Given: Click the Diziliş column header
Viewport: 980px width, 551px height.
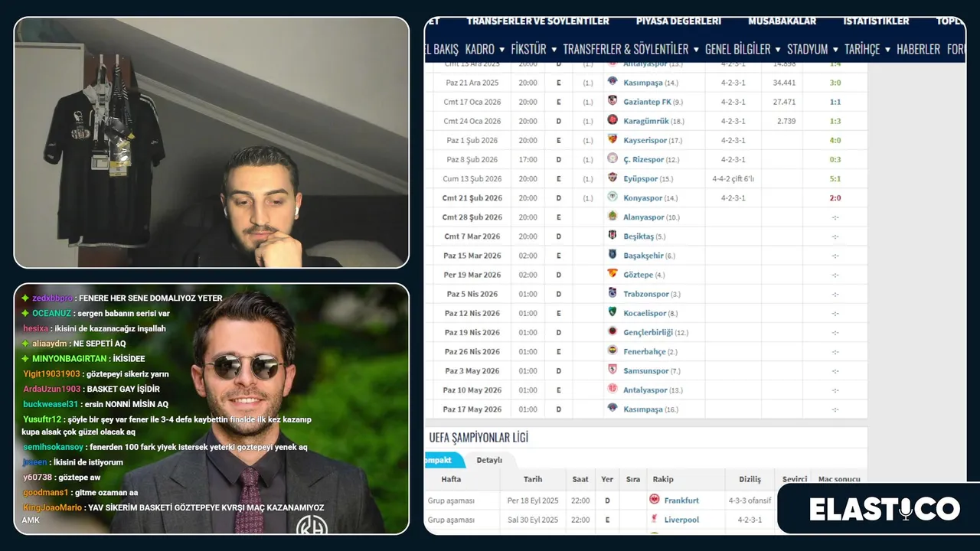Looking at the screenshot, I should coord(750,479).
